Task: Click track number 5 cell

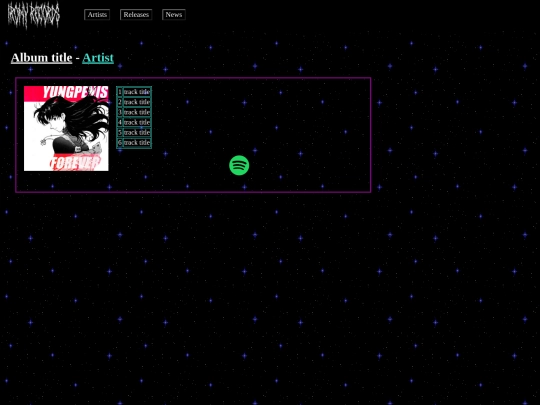Action: [x=120, y=133]
